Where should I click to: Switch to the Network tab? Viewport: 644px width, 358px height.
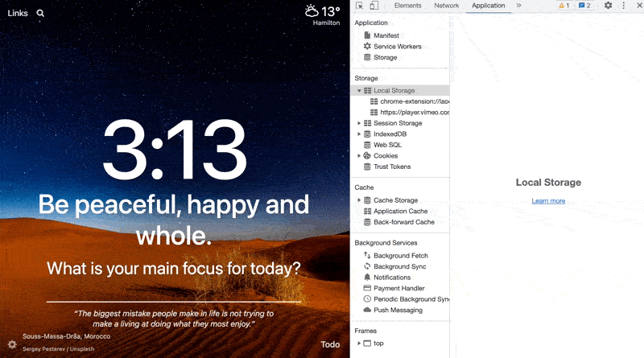(447, 6)
